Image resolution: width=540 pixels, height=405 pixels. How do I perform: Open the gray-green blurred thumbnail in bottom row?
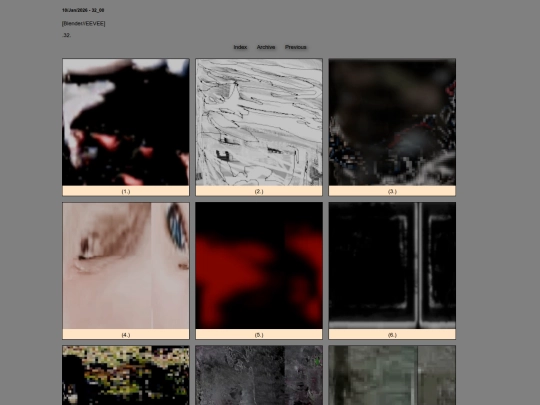(x=392, y=375)
